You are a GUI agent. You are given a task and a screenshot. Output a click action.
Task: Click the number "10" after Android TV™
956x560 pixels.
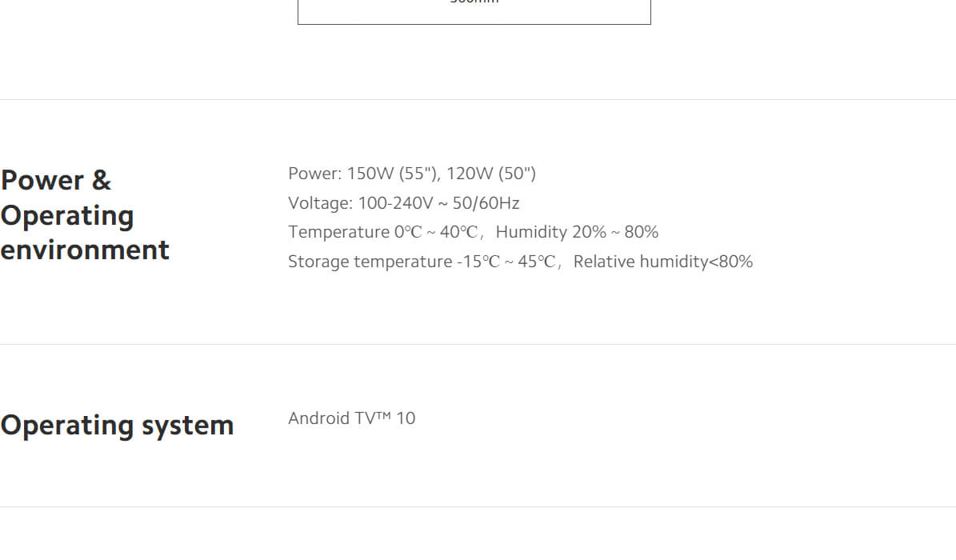(x=406, y=418)
